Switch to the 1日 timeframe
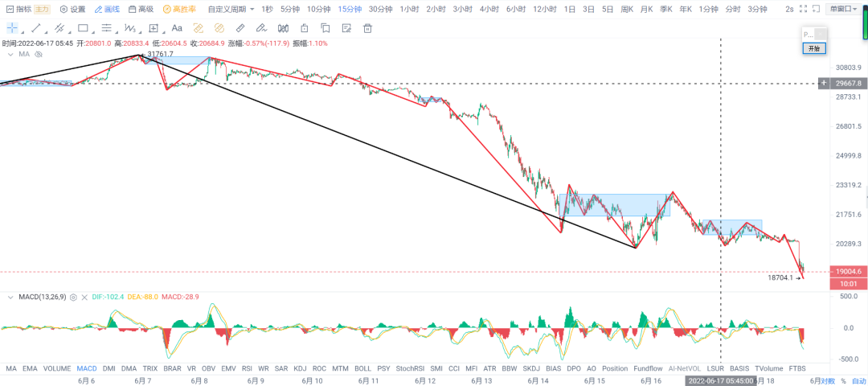The height and width of the screenshot is (386, 868). 569,10
